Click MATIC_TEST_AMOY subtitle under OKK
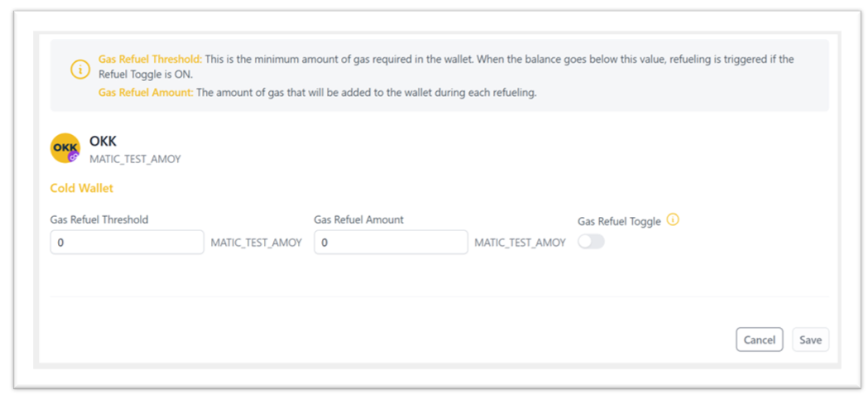 pyautogui.click(x=135, y=159)
